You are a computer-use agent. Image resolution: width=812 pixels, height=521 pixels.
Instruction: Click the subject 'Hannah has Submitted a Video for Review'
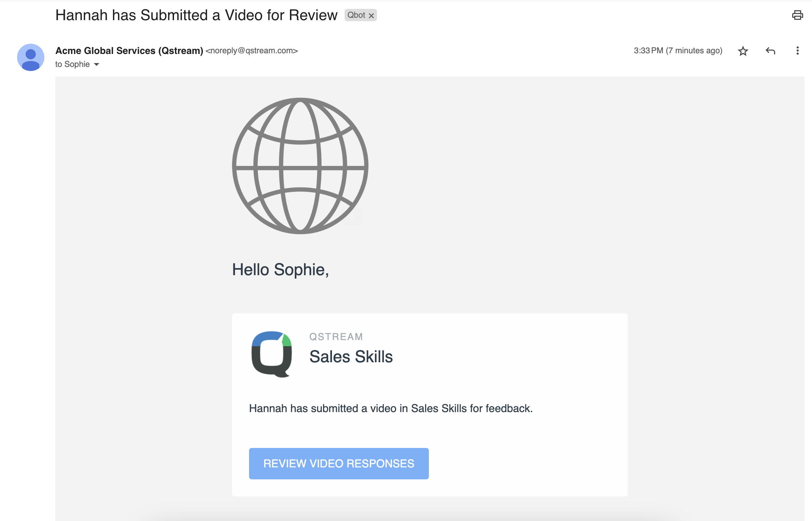(x=197, y=15)
